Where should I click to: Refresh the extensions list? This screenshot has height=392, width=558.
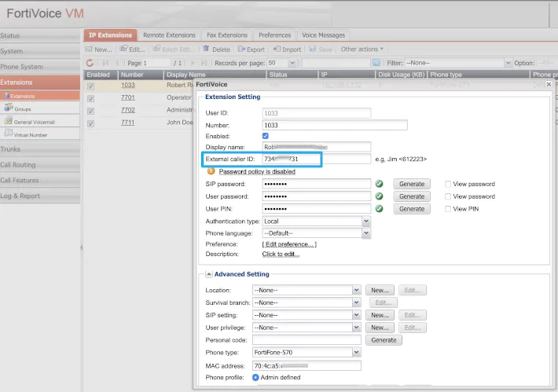pos(90,63)
